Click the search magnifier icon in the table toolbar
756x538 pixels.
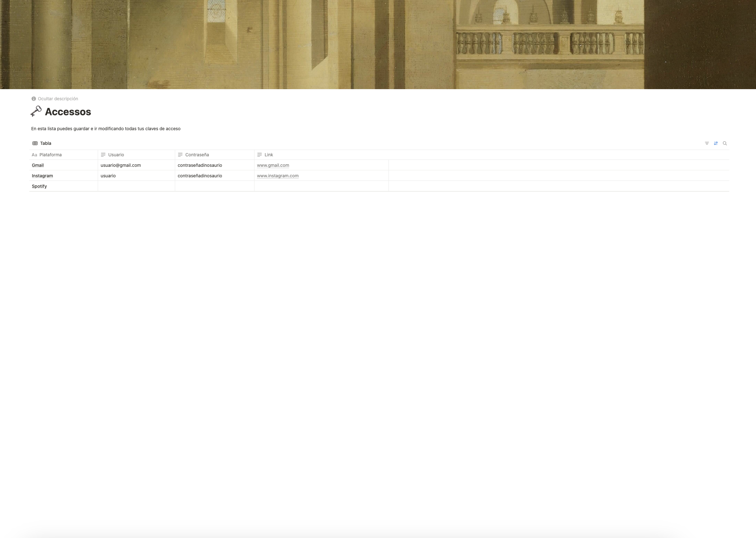724,144
